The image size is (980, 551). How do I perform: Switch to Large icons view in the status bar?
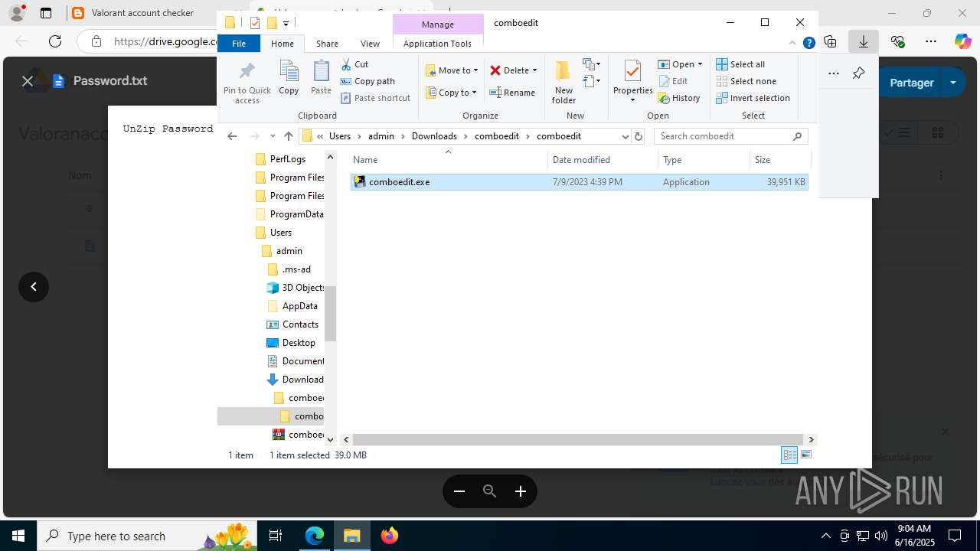pyautogui.click(x=805, y=455)
